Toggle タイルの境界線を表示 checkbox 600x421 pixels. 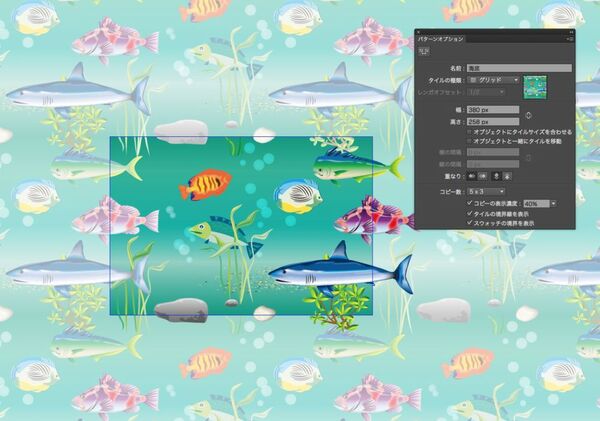pyautogui.click(x=470, y=213)
